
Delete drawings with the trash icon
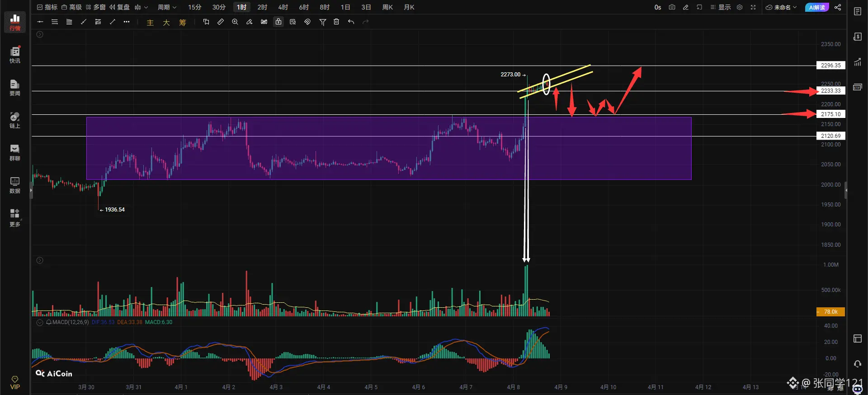tap(336, 22)
